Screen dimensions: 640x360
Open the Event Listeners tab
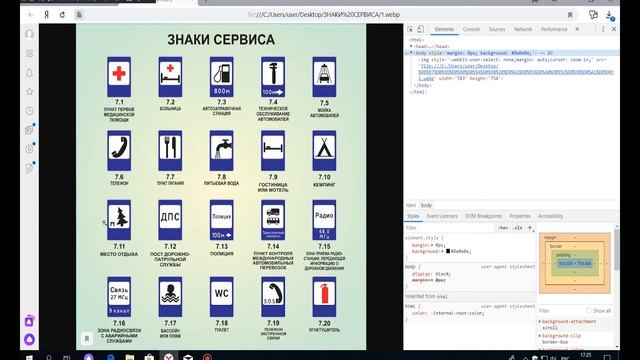[442, 216]
